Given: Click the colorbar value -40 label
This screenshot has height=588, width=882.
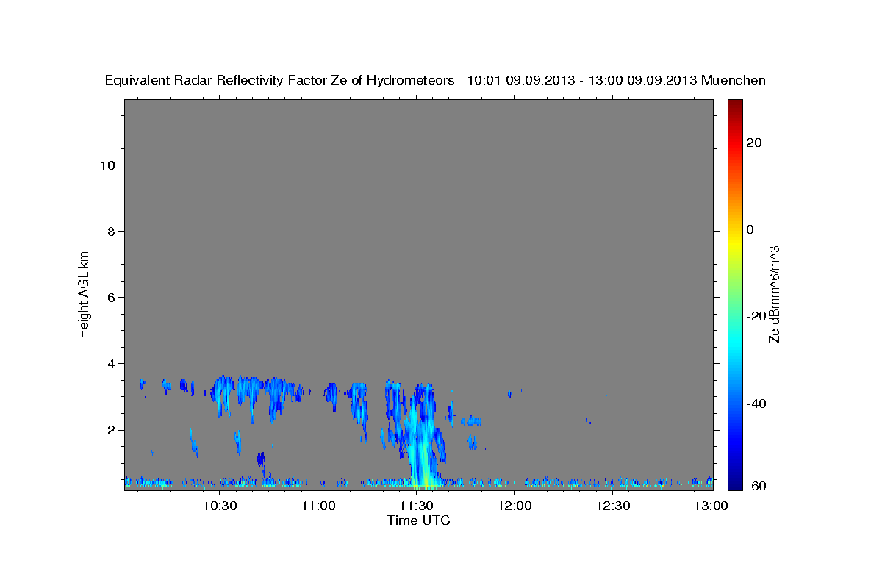Looking at the screenshot, I should 756,404.
